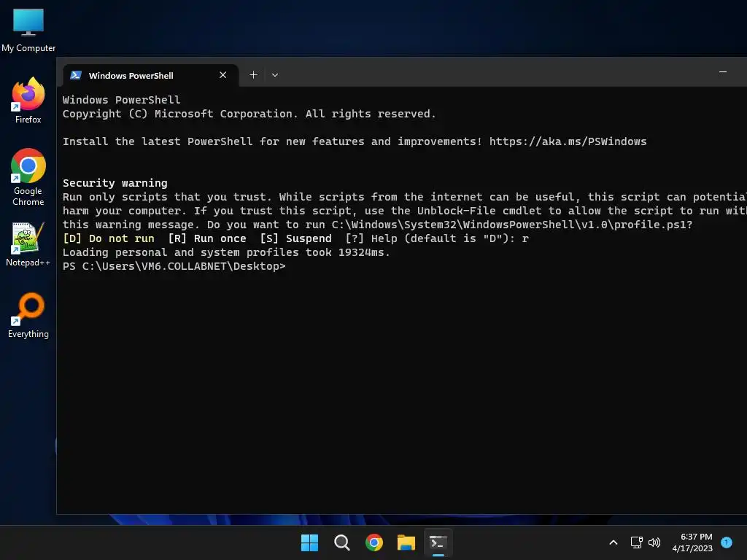
Task: Close the Windows PowerShell tab
Action: pyautogui.click(x=222, y=75)
